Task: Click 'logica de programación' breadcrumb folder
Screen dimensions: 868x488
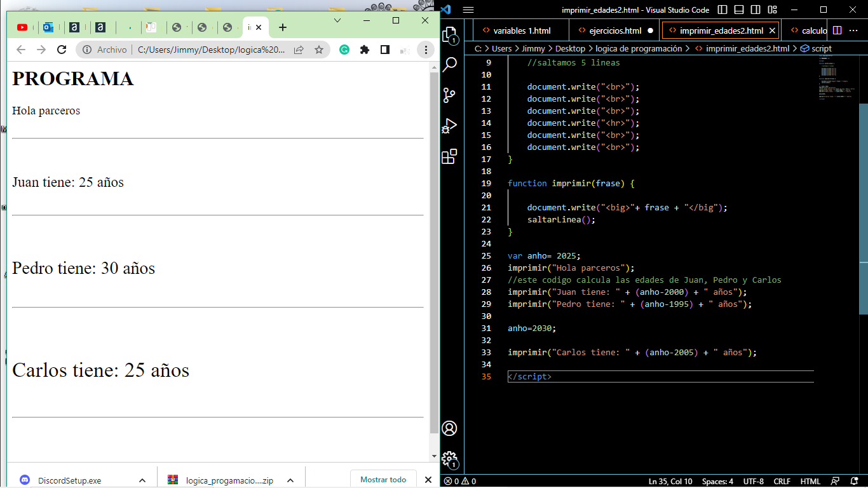Action: [639, 48]
